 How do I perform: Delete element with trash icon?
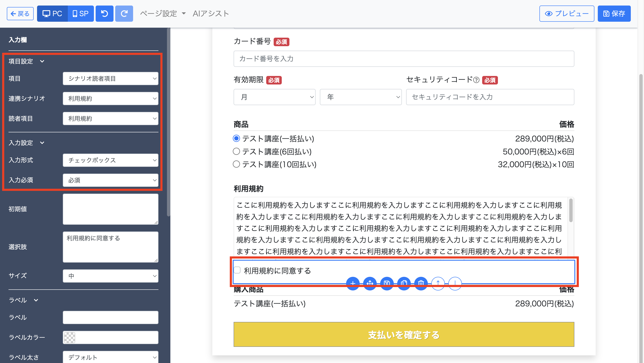tap(421, 283)
